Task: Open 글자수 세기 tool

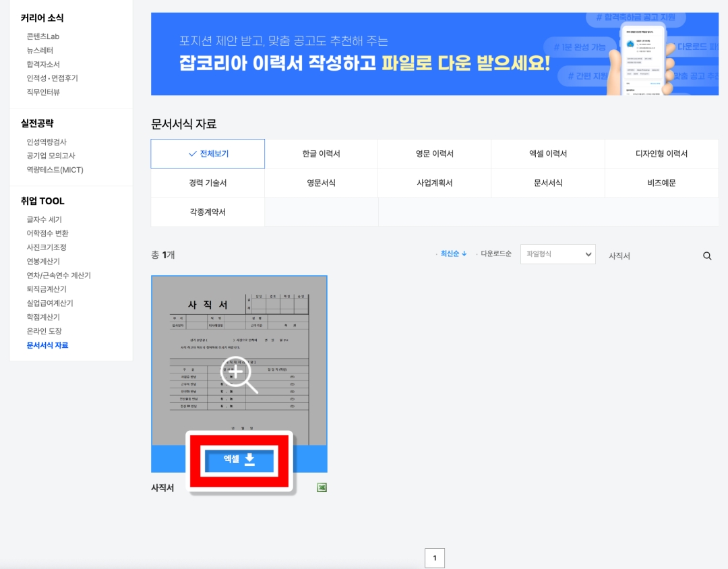Action: (x=44, y=219)
